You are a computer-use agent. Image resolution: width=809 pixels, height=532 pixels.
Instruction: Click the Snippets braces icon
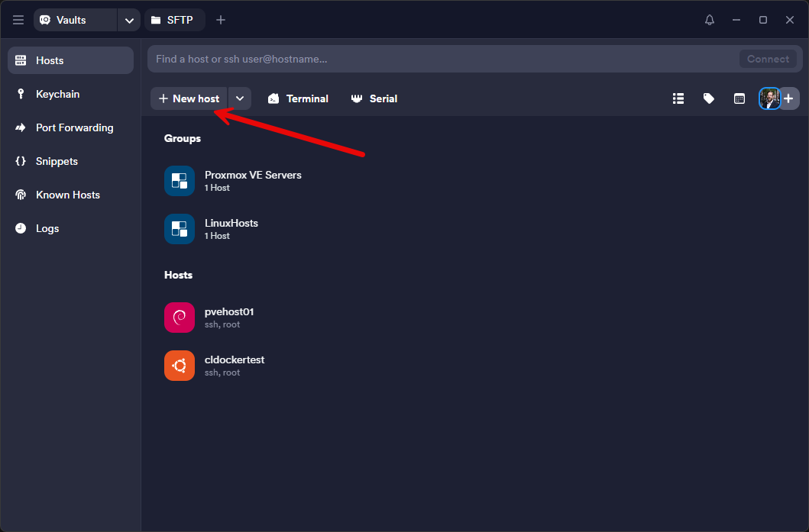pyautogui.click(x=21, y=161)
